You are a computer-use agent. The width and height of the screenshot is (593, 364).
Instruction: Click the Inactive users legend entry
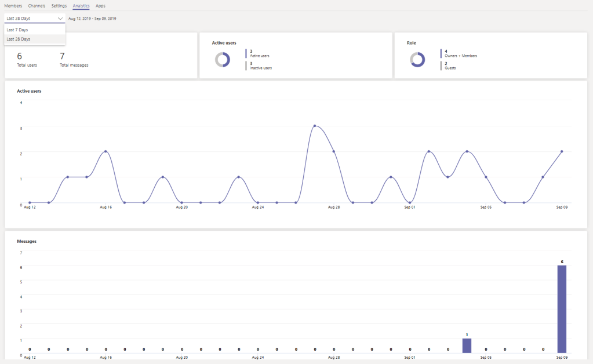click(260, 65)
